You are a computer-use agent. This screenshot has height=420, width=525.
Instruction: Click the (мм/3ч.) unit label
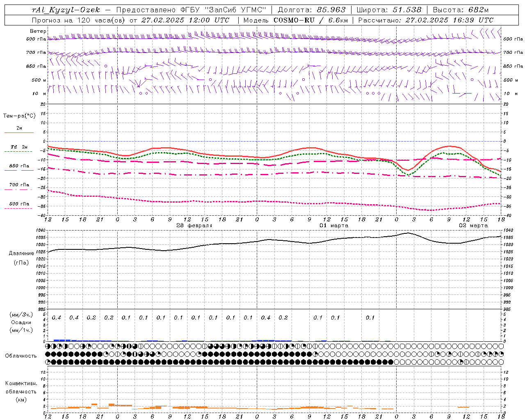[21, 315]
